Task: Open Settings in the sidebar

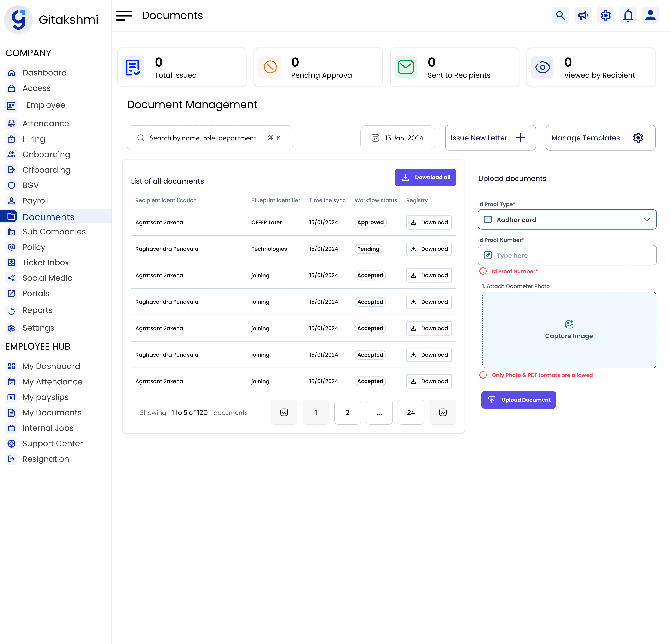Action: 38,328
